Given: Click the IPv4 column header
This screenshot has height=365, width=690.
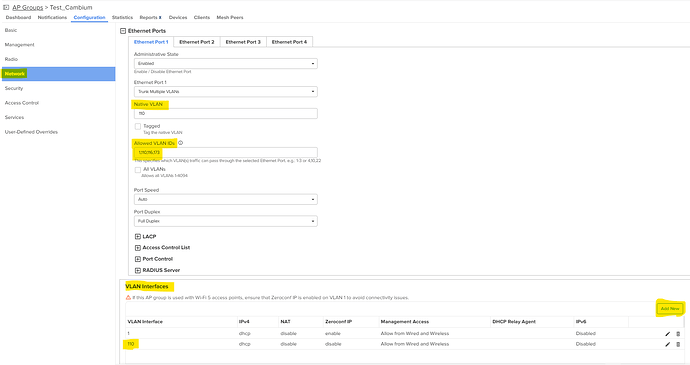Looking at the screenshot, I should [244, 322].
